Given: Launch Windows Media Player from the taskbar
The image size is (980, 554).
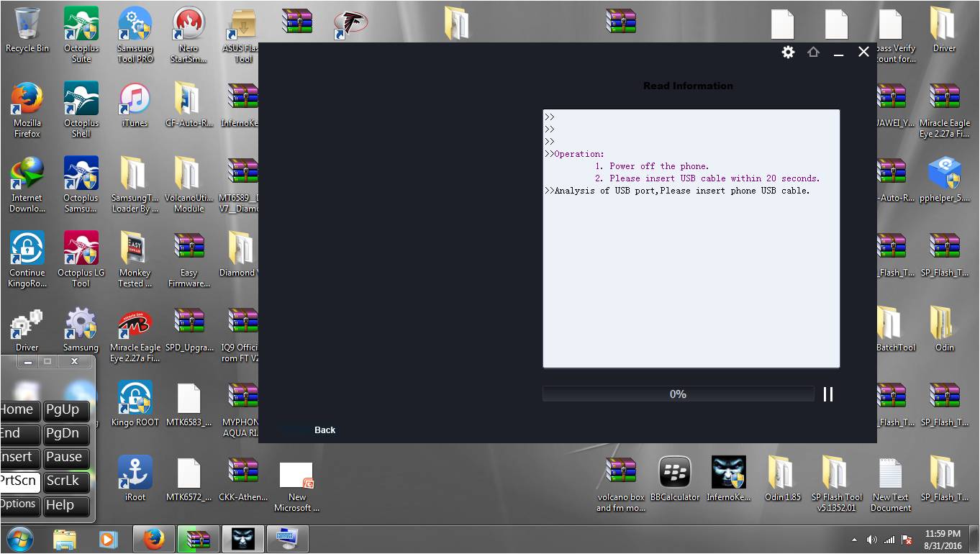Looking at the screenshot, I should 108,539.
